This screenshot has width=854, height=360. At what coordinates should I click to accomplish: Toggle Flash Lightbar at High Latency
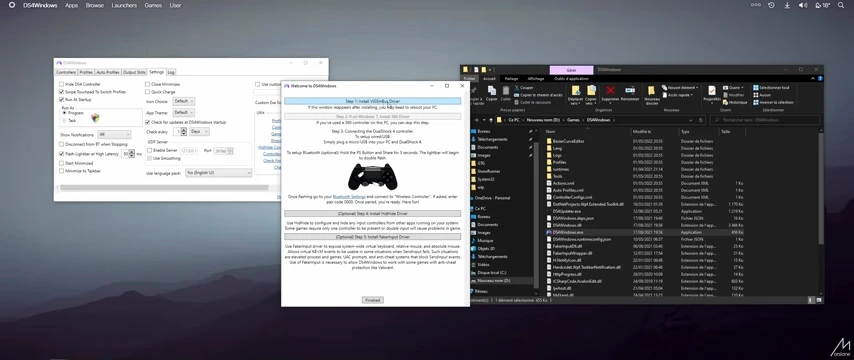(x=62, y=154)
